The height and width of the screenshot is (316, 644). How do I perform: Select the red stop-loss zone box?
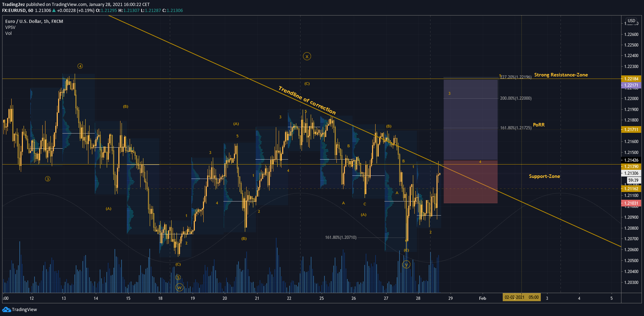471,182
